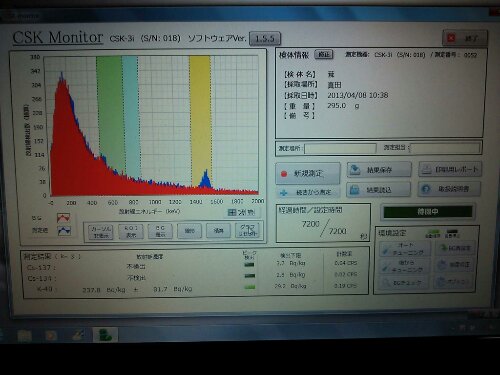The image size is (500, 375).
Task: Click the measurer name input field
Action: [445, 148]
